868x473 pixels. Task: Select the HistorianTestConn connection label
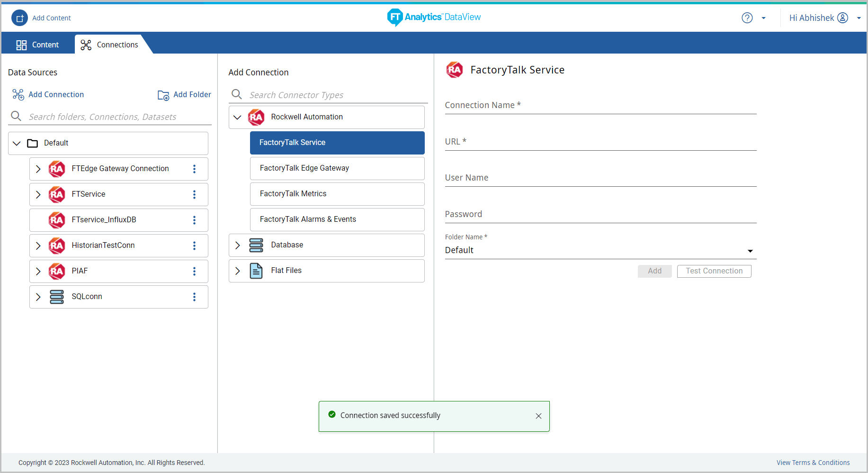103,246
